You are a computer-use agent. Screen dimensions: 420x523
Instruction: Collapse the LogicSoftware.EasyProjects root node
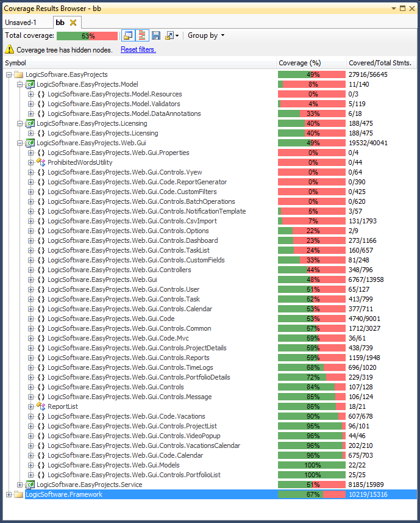(x=9, y=74)
